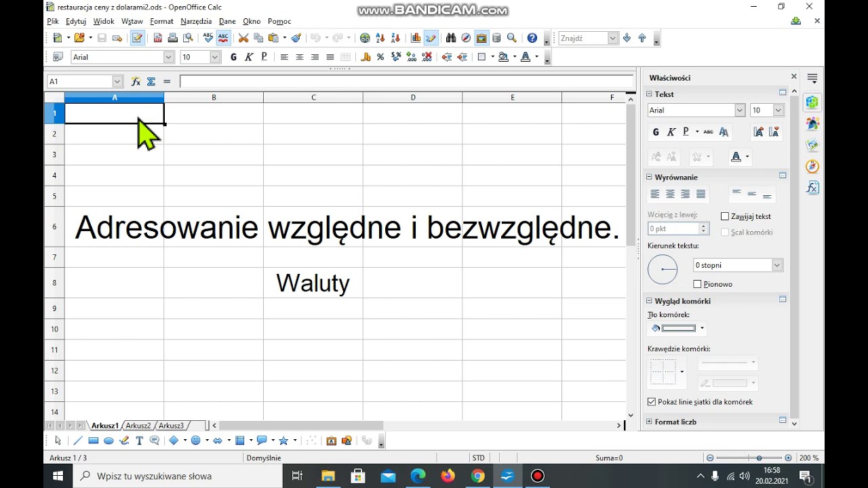Select the Text tool in drawing toolbar
This screenshot has height=488, width=868.
tap(139, 441)
